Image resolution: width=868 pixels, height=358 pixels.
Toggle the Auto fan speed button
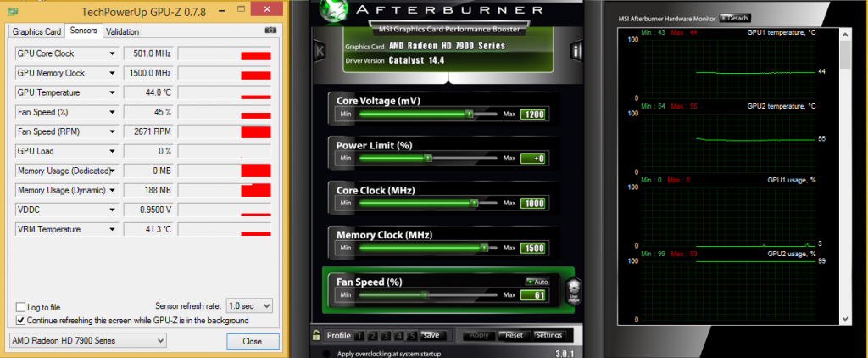coord(537,281)
